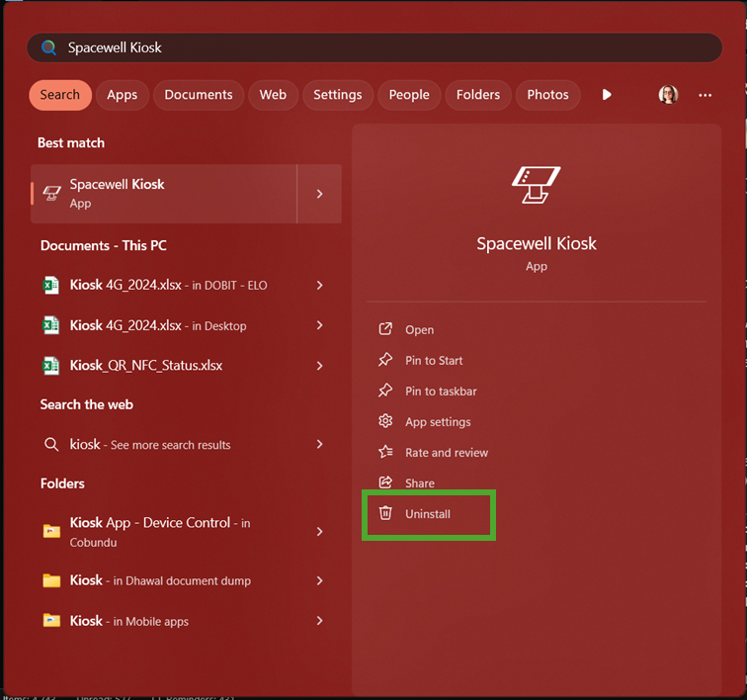
Task: Click the pin icon next to Pin to taskbar
Action: pyautogui.click(x=385, y=391)
